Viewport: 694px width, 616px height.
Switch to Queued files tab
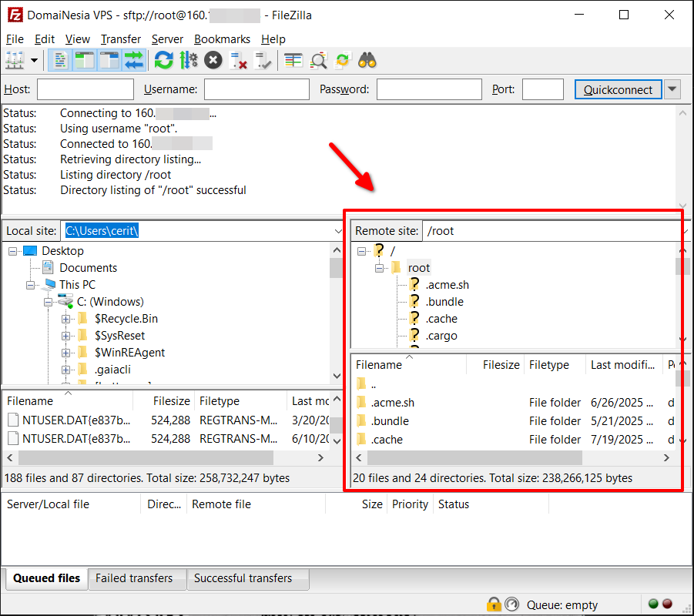coord(46,578)
